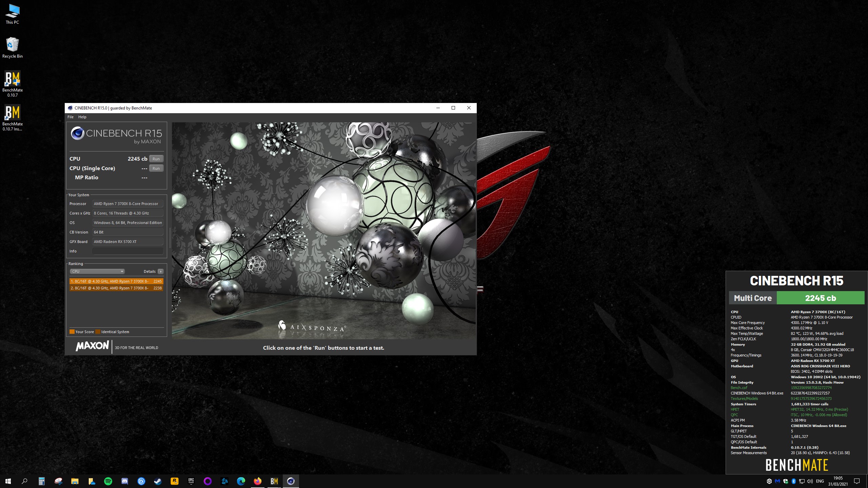Open Discord from the taskbar
The width and height of the screenshot is (868, 488).
125,481
